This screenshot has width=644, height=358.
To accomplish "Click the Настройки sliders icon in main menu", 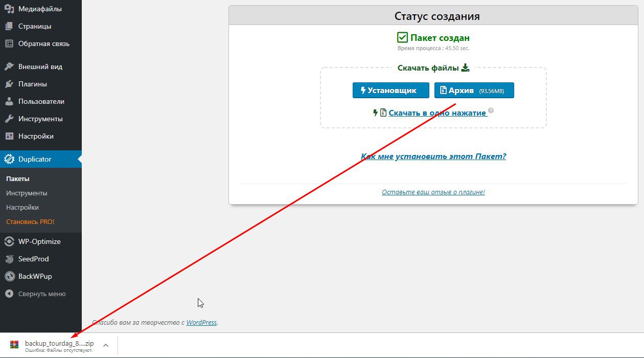I will (x=9, y=136).
